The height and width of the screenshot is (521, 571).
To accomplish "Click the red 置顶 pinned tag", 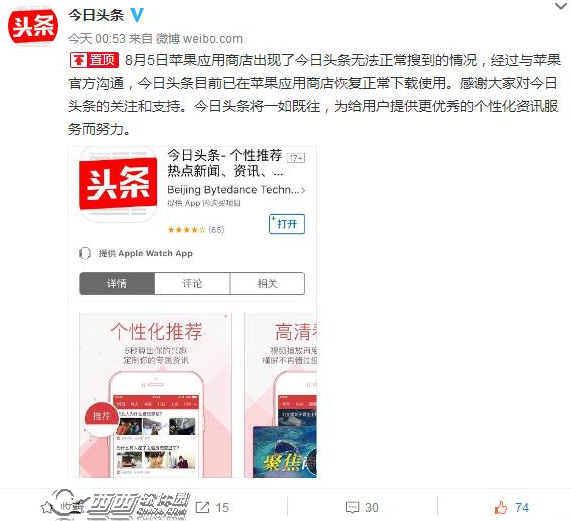I will [x=94, y=60].
